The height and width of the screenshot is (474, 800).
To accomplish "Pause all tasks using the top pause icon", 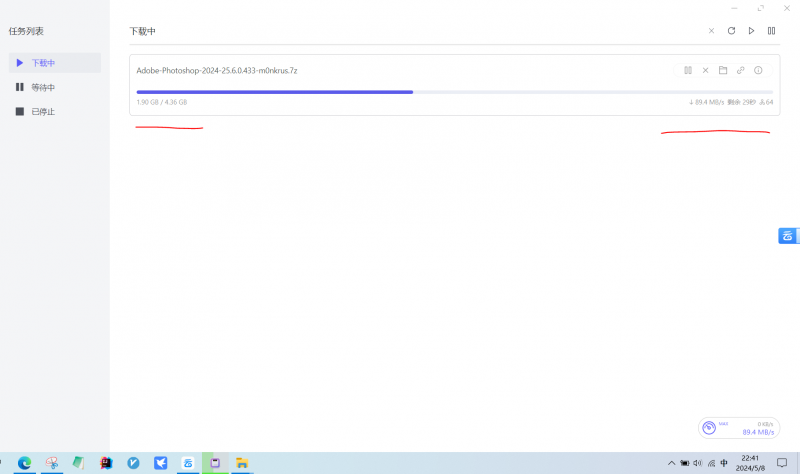I will pyautogui.click(x=771, y=31).
